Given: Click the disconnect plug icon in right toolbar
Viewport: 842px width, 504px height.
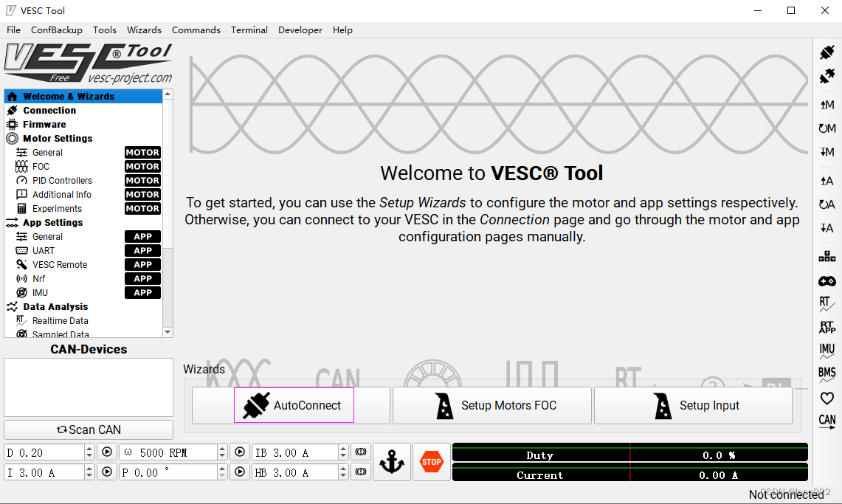Looking at the screenshot, I should (827, 76).
